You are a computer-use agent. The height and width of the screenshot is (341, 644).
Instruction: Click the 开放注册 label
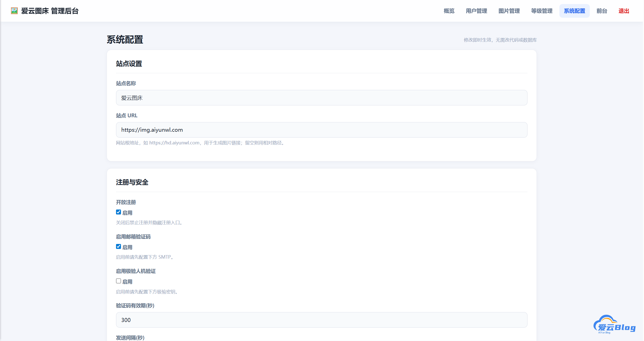(x=126, y=202)
